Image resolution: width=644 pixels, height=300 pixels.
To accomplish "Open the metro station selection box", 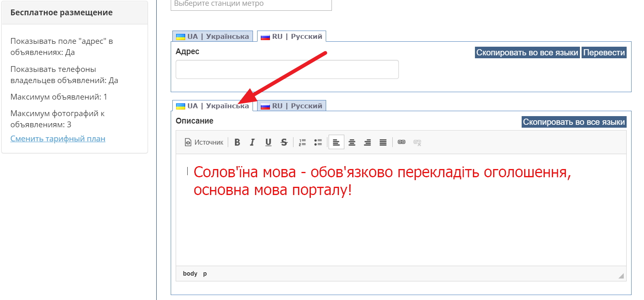I will click(x=251, y=4).
